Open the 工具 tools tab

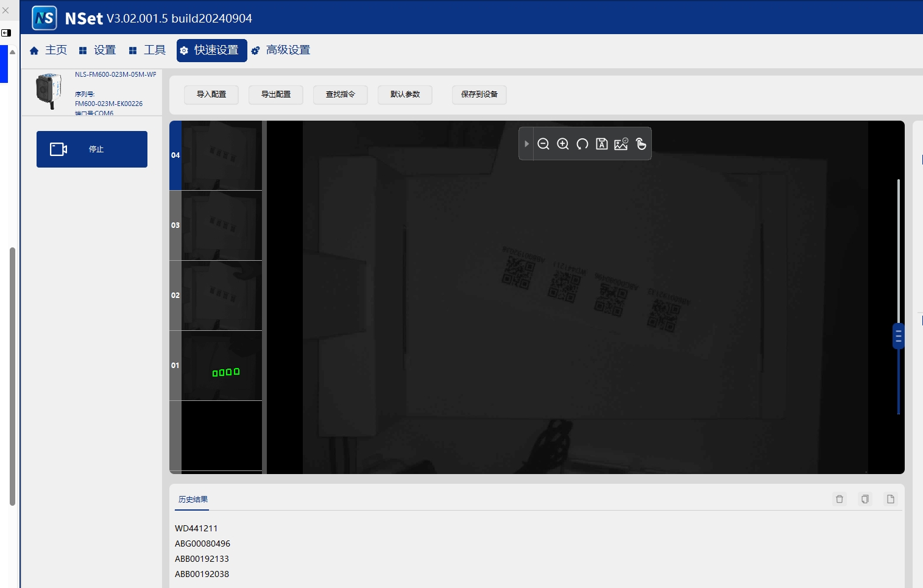click(x=147, y=50)
